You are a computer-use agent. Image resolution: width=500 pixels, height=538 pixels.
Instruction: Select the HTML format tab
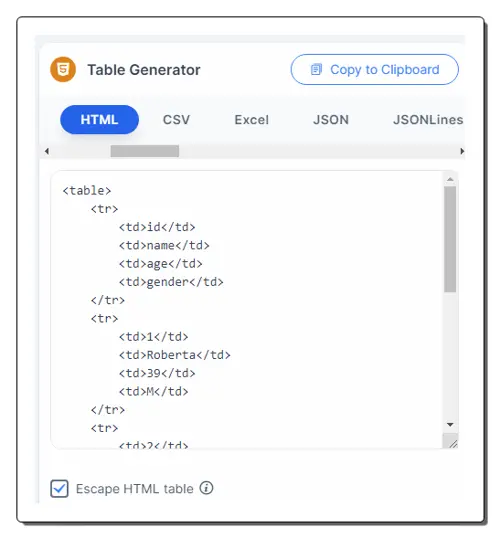click(100, 119)
